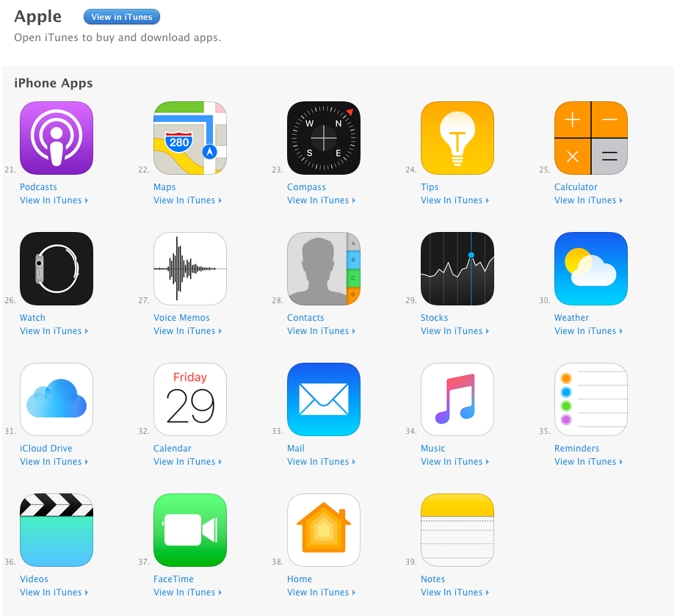Viewport: 677px width, 616px height.
Task: Select the yellow Tips lightbulb icon
Action: point(457,138)
